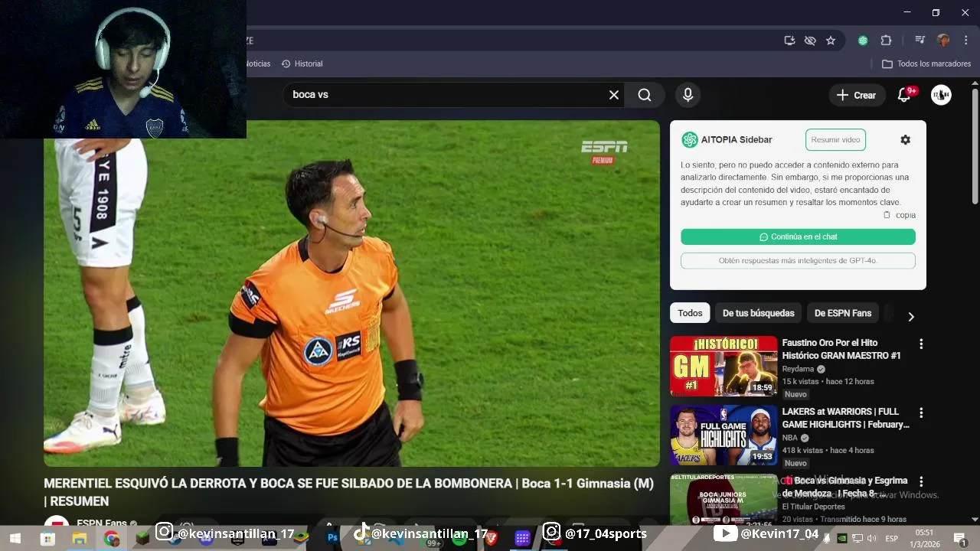
Task: Open the Todos los marcadores folder
Action: (x=926, y=64)
